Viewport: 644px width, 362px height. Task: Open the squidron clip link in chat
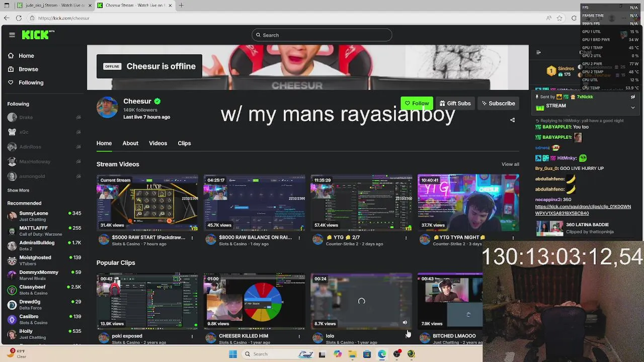(x=583, y=210)
